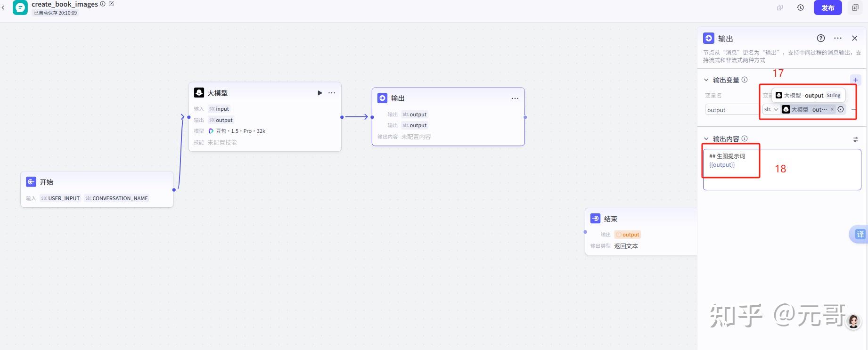This screenshot has height=350, width=868.
Task: Open the version history clock icon
Action: pos(800,8)
